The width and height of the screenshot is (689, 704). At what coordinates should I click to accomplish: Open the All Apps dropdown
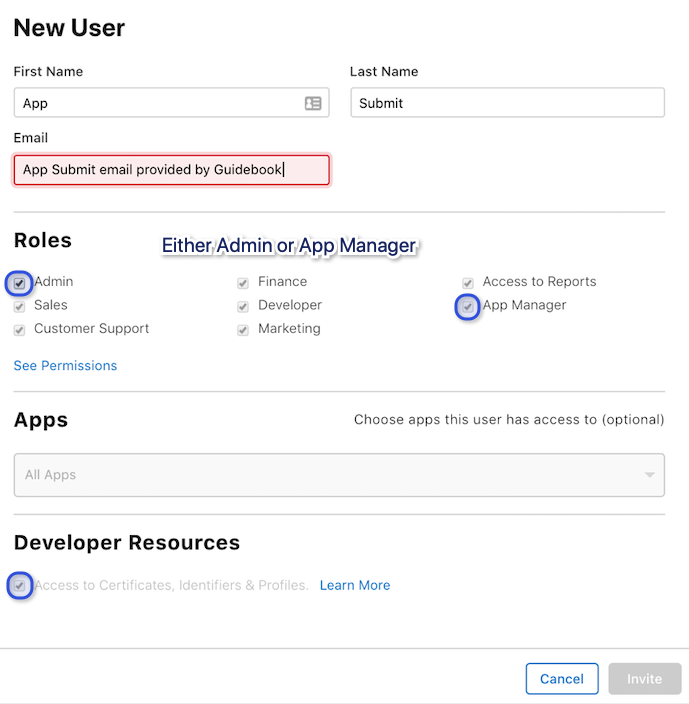point(339,475)
